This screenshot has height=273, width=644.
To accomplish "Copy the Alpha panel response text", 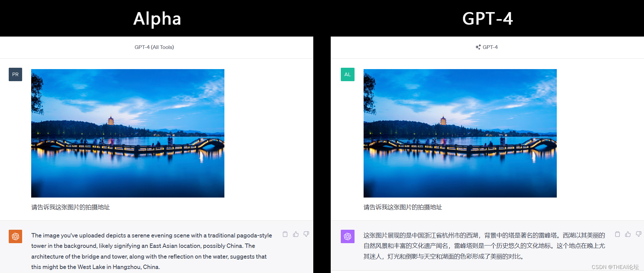I will pos(285,234).
